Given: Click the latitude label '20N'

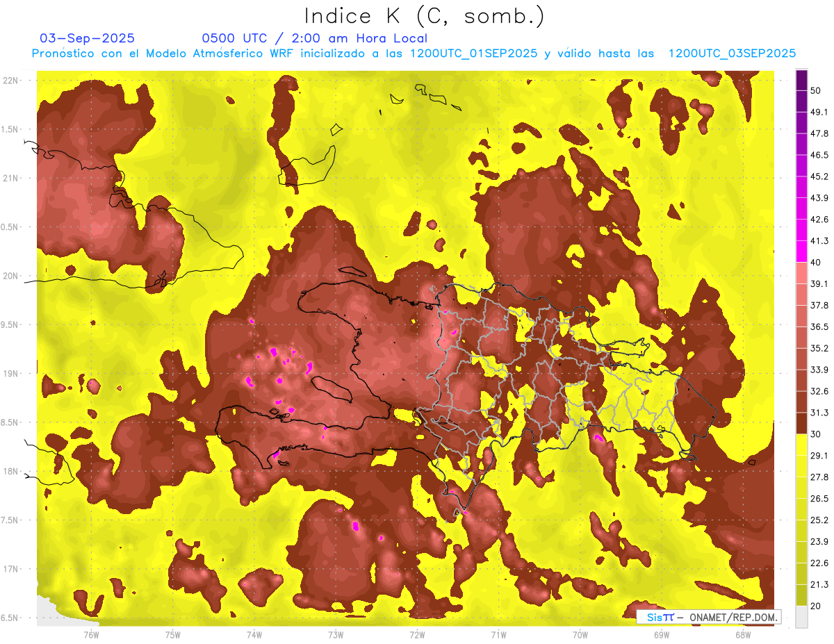Looking at the screenshot, I should point(10,276).
